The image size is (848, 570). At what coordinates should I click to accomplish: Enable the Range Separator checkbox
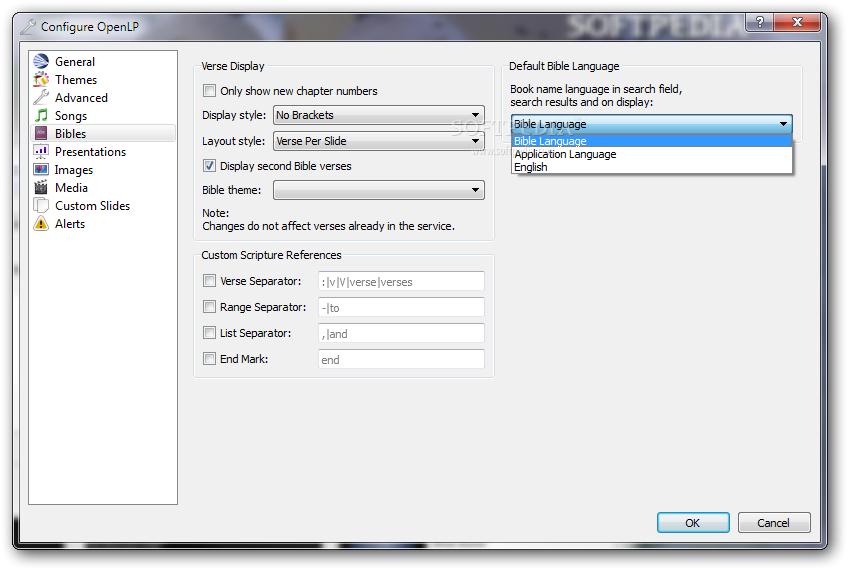pyautogui.click(x=209, y=307)
